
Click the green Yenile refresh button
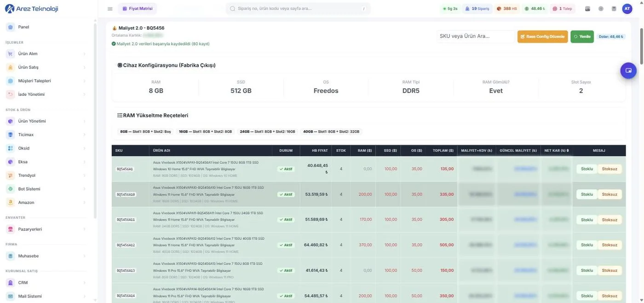[582, 36]
